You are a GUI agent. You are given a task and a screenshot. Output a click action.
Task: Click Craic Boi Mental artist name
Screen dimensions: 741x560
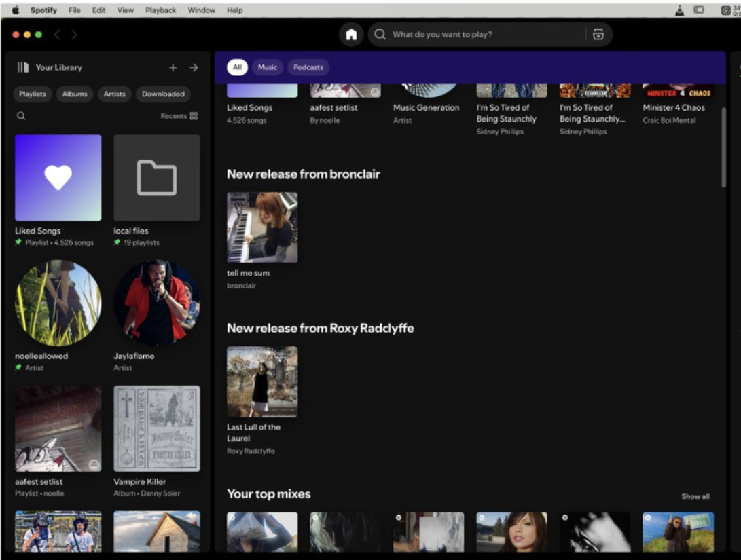point(669,120)
